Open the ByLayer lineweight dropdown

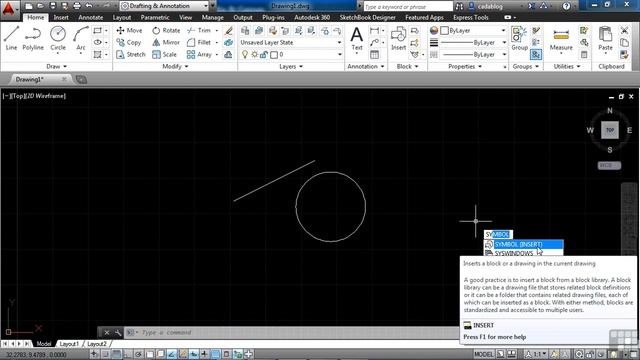coord(473,42)
